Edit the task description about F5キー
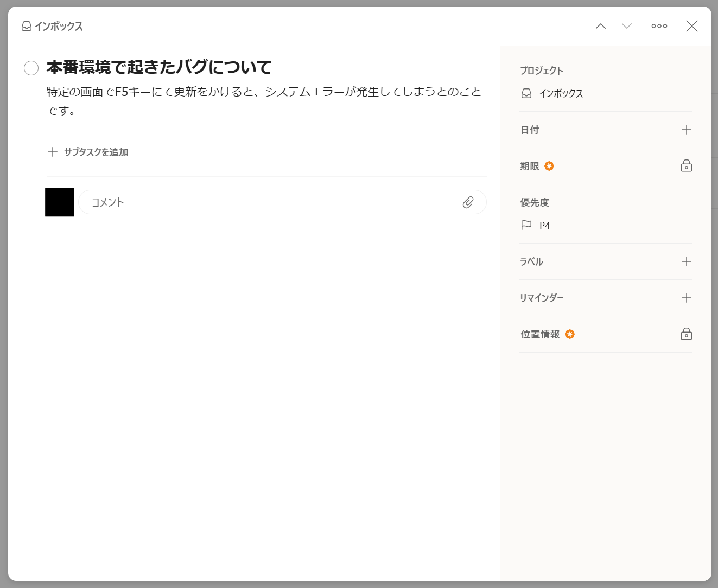The width and height of the screenshot is (718, 588). click(x=264, y=101)
